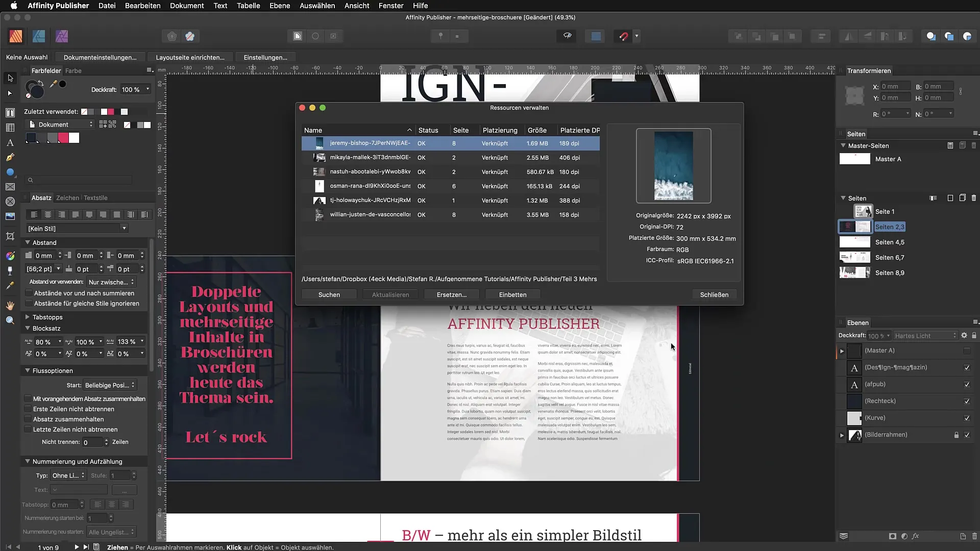Switch to the Farbe tab

73,71
